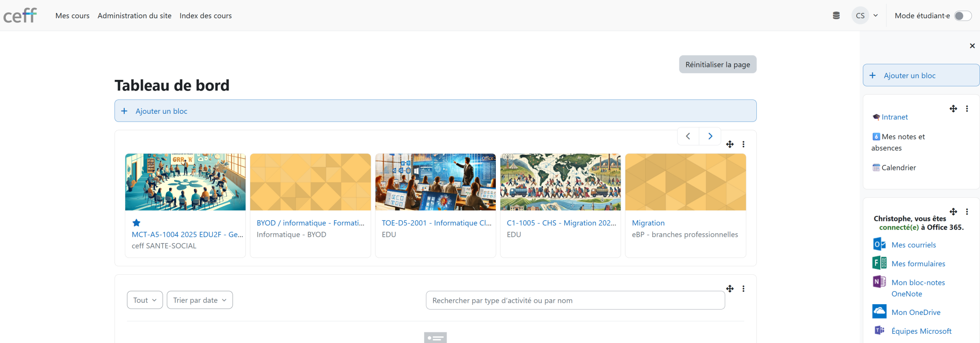980x343 pixels.
Task: Open the three-dot menu of the course carousel block
Action: click(x=743, y=144)
